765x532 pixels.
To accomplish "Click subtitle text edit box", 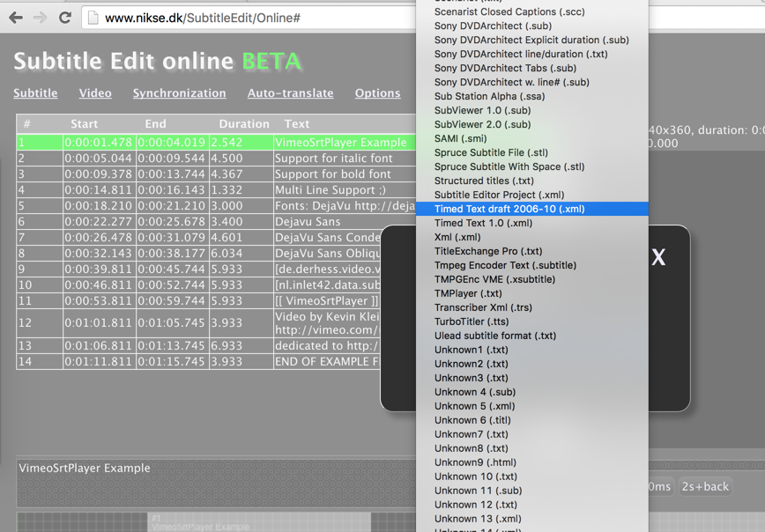I will (216, 483).
